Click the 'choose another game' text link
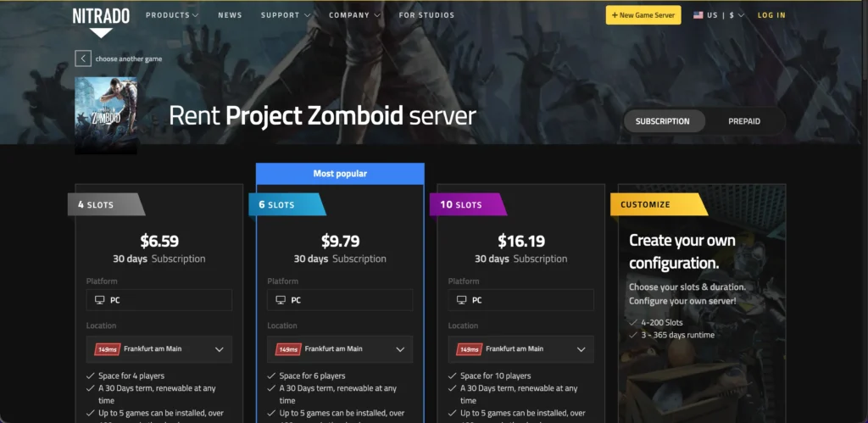 pyautogui.click(x=129, y=58)
